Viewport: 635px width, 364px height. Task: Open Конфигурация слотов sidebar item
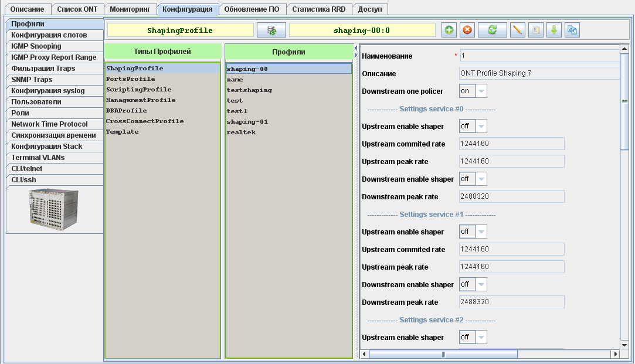(55, 35)
